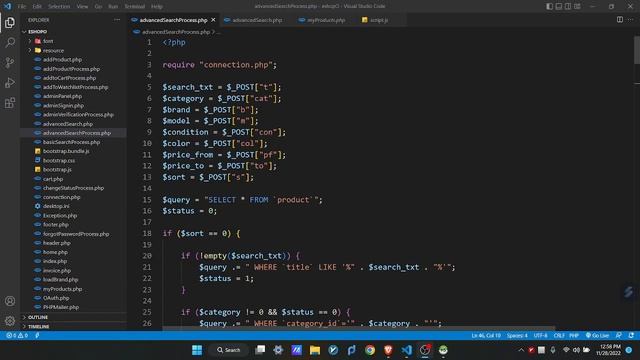Click the floating Tabnine-style icon near editor edge
640x360 pixels.
629,291
